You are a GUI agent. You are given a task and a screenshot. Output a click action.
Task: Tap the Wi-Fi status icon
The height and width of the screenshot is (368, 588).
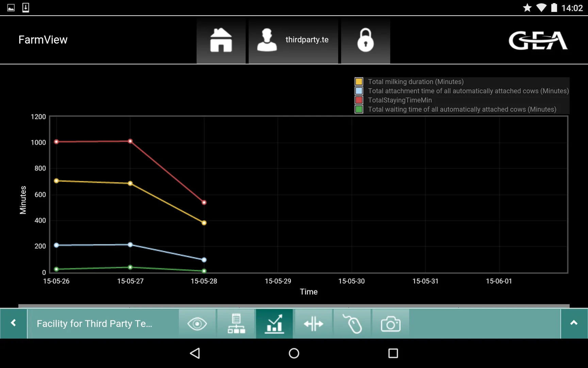[x=541, y=7]
